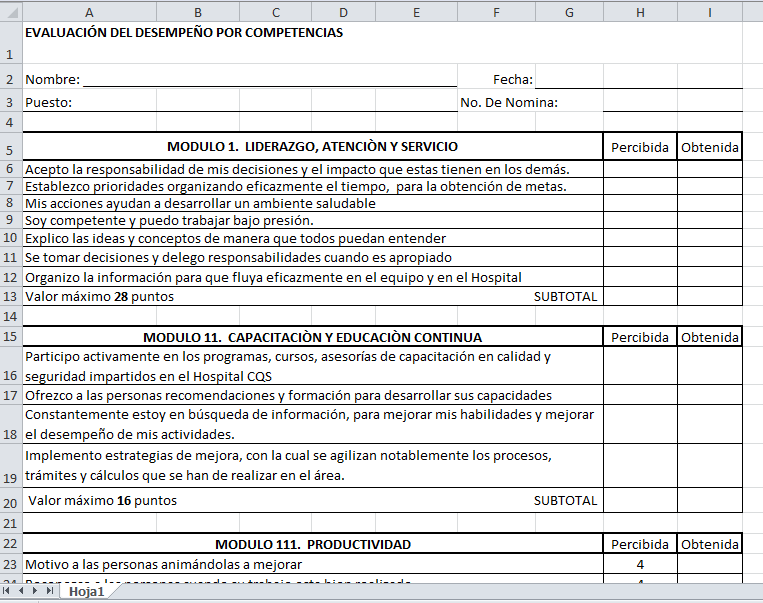
Task: Click the select-all corner triangle
Action: tap(11, 12)
